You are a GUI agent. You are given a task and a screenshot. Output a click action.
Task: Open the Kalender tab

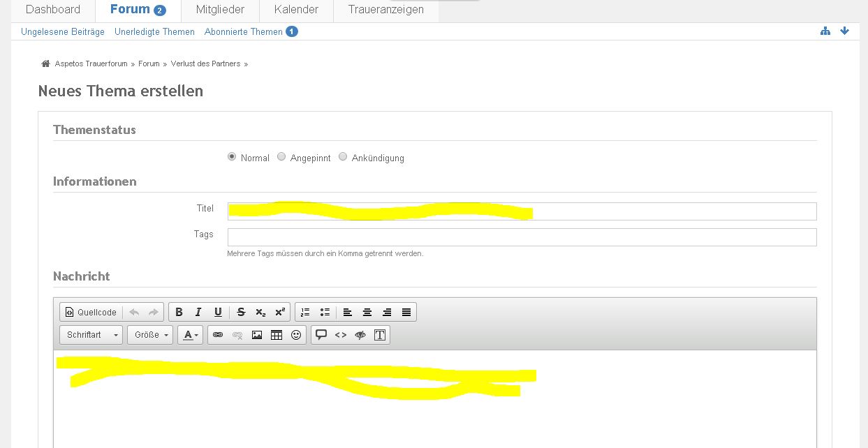pos(296,10)
